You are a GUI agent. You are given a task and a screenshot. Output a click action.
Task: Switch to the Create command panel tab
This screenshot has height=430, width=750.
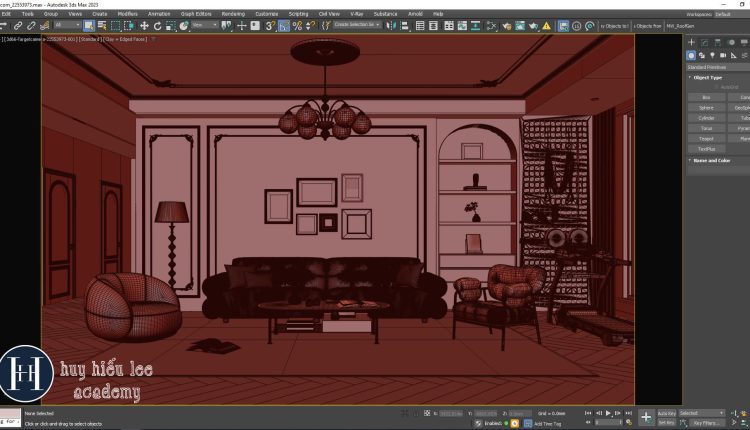point(691,43)
